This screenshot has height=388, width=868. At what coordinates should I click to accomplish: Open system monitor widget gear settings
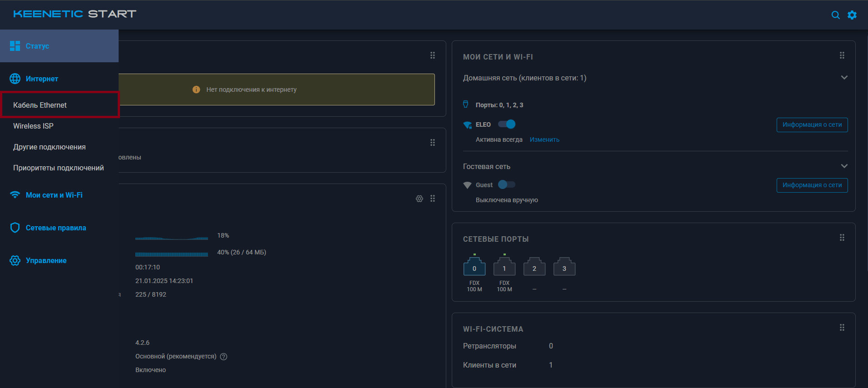(x=419, y=199)
